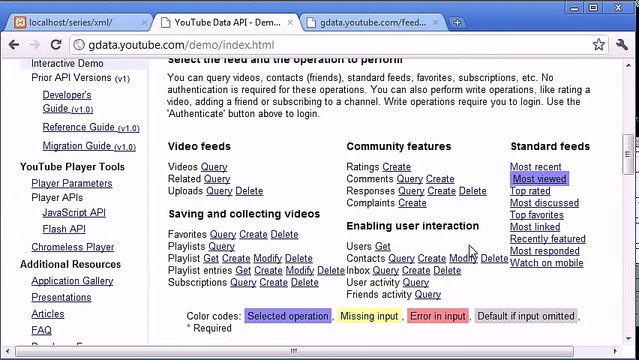Switch to the YouTube Data API - Demo tab

pyautogui.click(x=227, y=22)
